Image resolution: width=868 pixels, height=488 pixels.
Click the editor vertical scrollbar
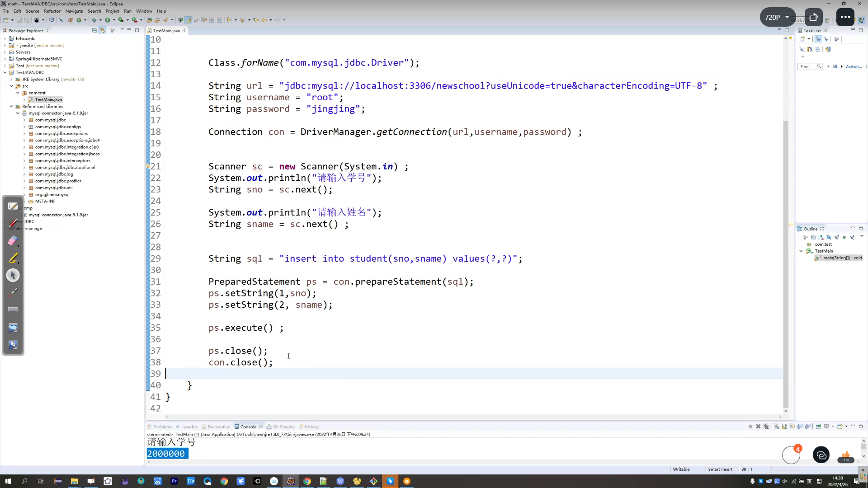click(x=786, y=264)
